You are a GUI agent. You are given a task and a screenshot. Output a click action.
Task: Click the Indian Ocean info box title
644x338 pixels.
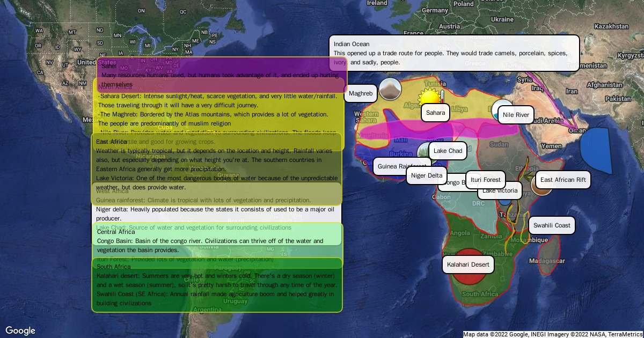352,44
